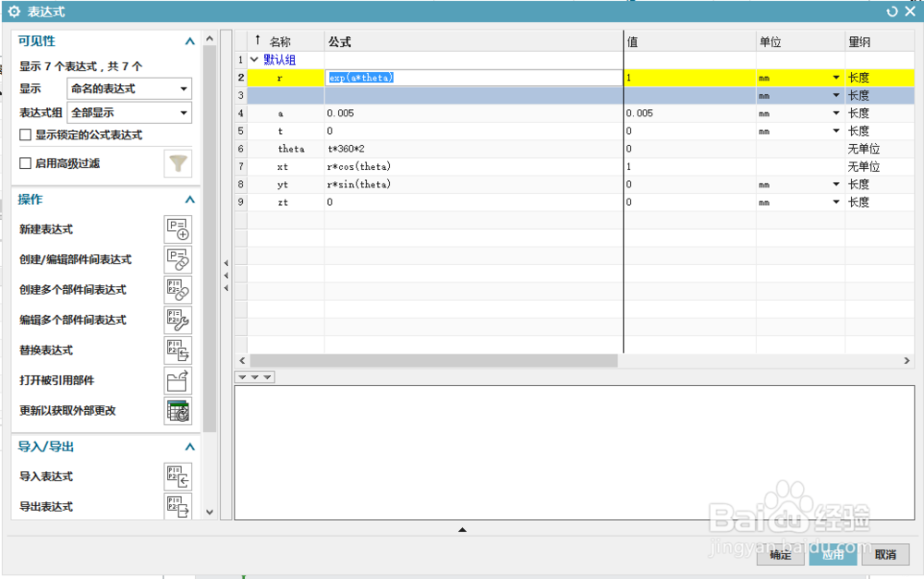Open the unit dropdown for expression r
924x579 pixels.
(x=835, y=78)
